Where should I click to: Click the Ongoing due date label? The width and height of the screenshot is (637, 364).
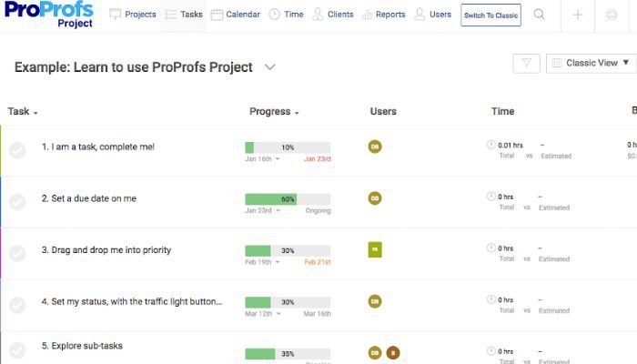pos(318,210)
